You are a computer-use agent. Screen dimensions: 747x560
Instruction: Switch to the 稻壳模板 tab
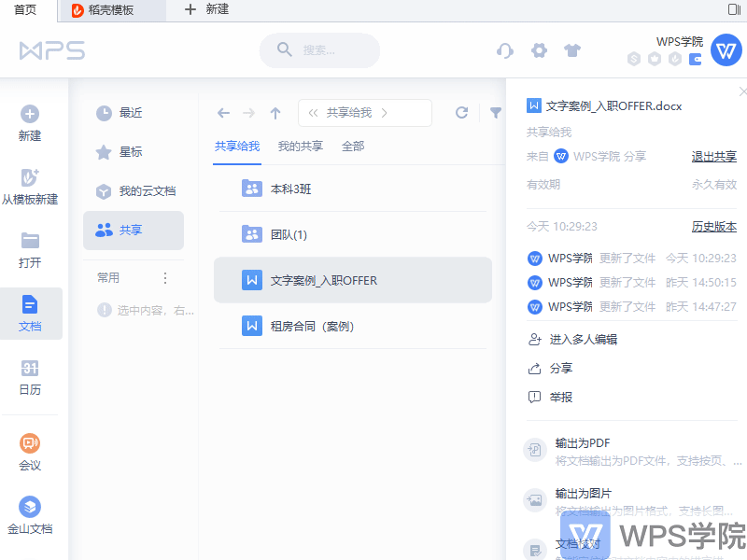coord(112,10)
